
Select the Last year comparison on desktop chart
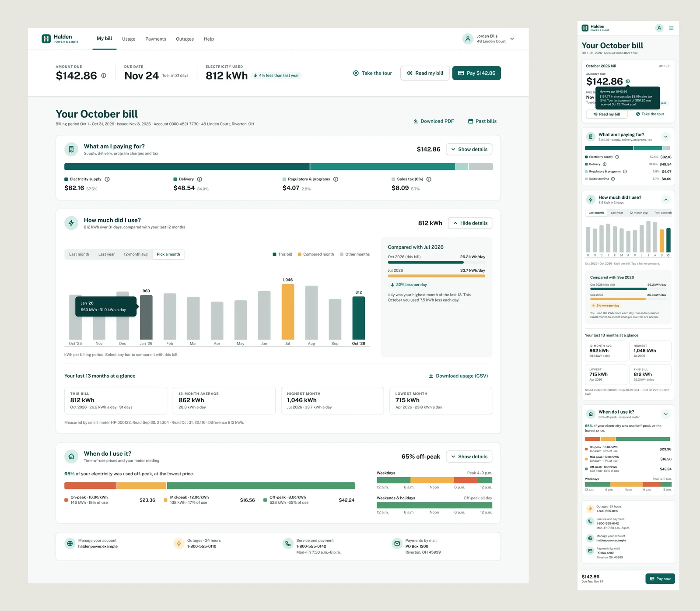coord(106,254)
